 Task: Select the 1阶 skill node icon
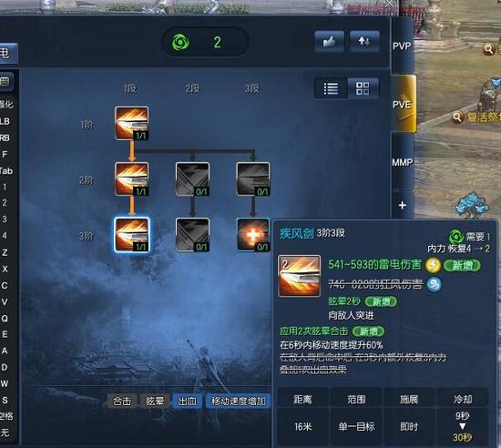click(x=132, y=123)
